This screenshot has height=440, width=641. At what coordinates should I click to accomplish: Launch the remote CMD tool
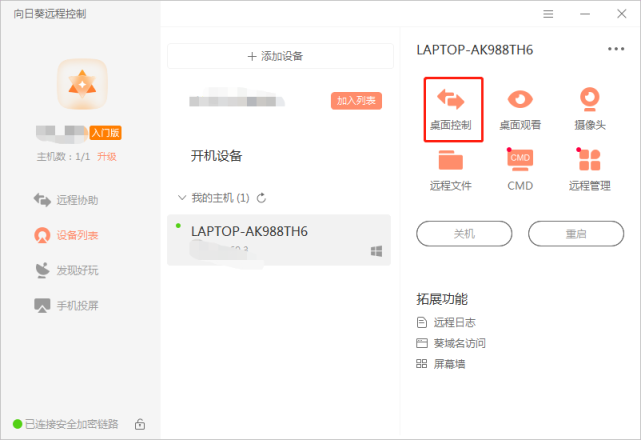click(520, 171)
